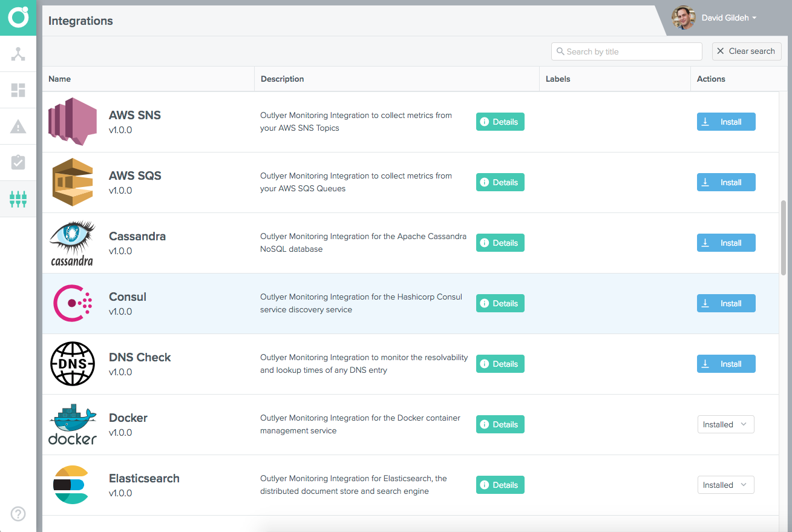This screenshot has height=532, width=792.
Task: Open the help question mark icon
Action: point(18,514)
